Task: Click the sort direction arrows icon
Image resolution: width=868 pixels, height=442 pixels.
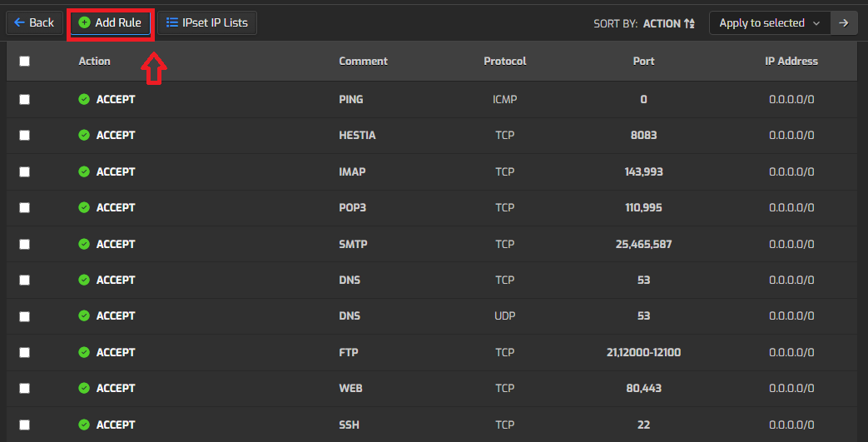Action: click(x=689, y=24)
